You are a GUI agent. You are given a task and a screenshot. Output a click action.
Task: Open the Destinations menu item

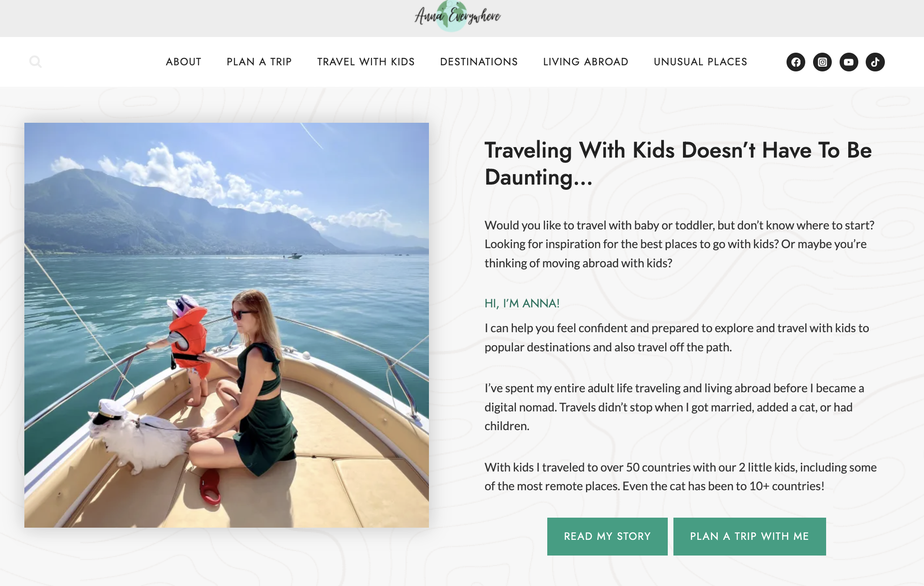coord(479,62)
